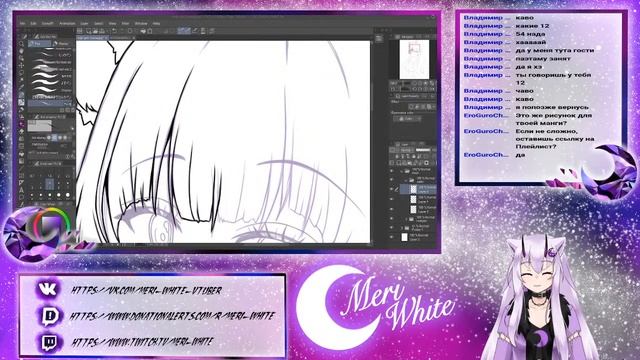Click the New canvas icon in command bar

click(x=89, y=31)
